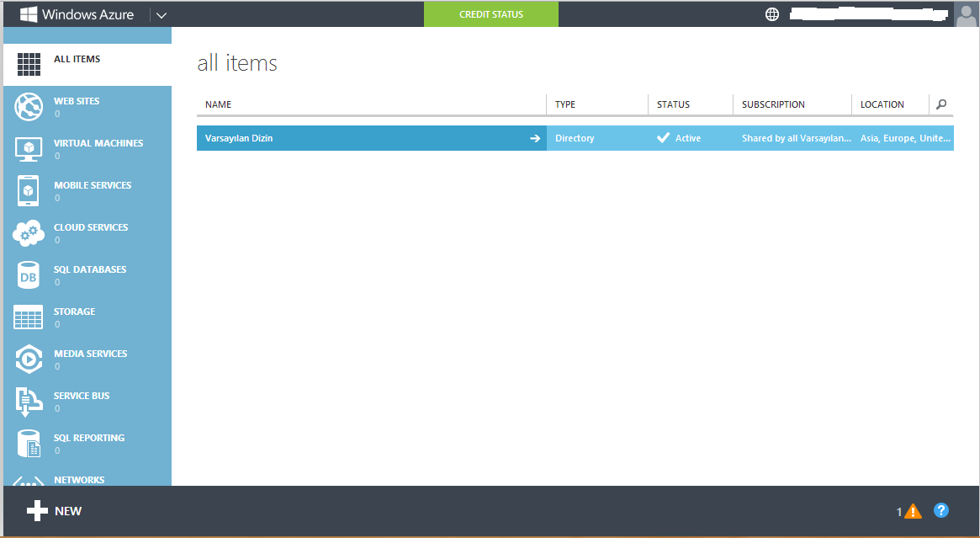Image resolution: width=980 pixels, height=538 pixels.
Task: Open the STORAGE section icon
Action: tap(29, 317)
